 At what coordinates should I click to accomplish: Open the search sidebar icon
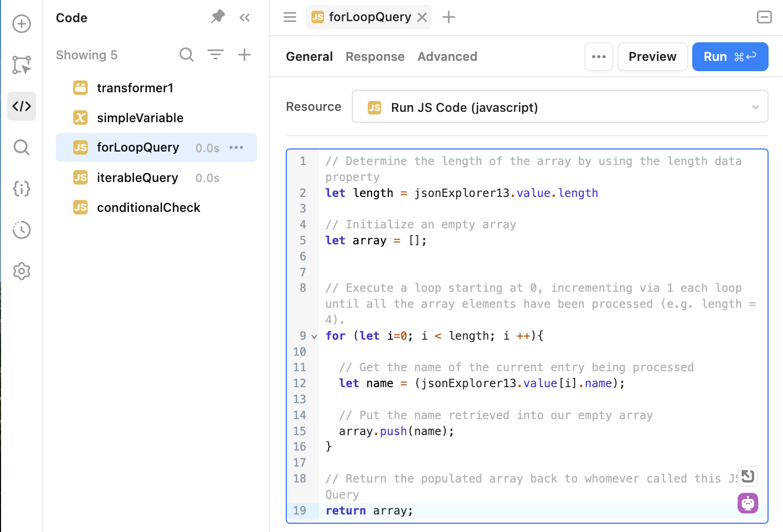coord(22,147)
